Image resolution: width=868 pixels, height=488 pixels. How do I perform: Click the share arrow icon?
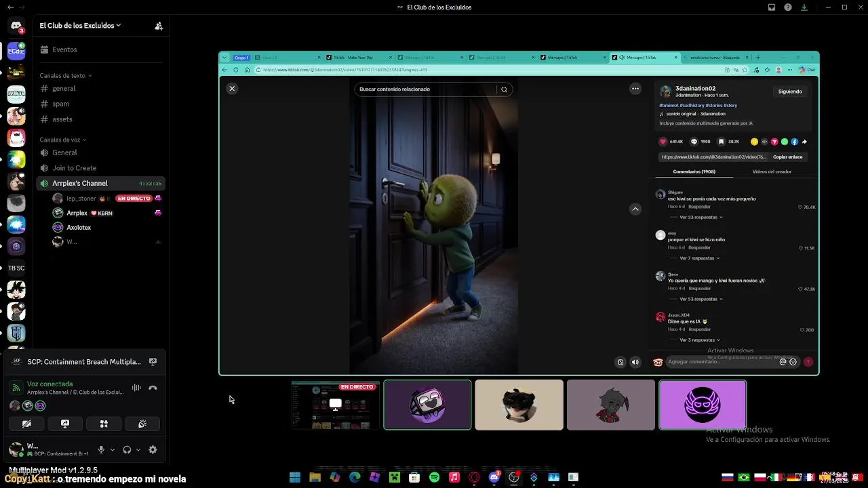pyautogui.click(x=804, y=142)
